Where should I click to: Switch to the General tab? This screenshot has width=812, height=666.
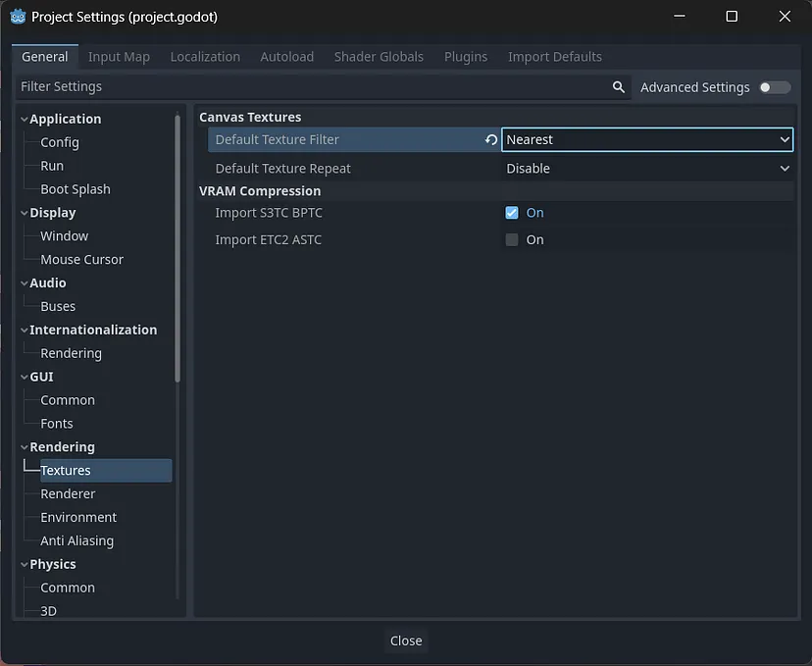pos(44,57)
